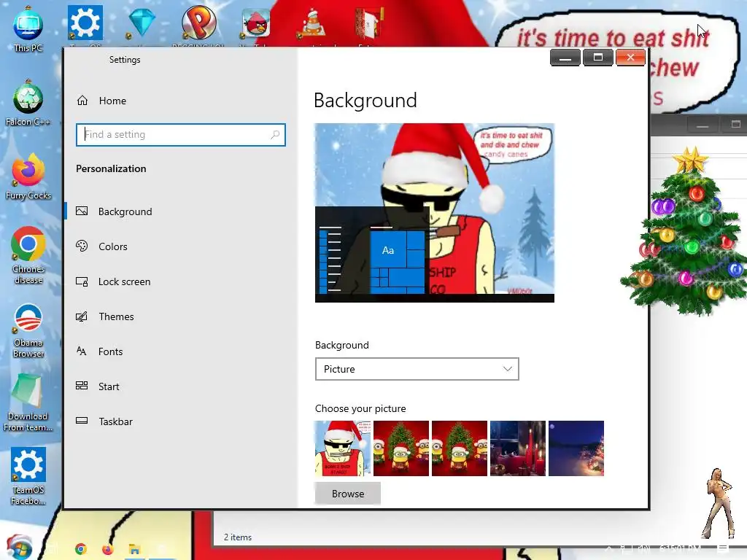Expand the Background type dropdown showing Picture
The height and width of the screenshot is (560, 747).
(x=417, y=369)
